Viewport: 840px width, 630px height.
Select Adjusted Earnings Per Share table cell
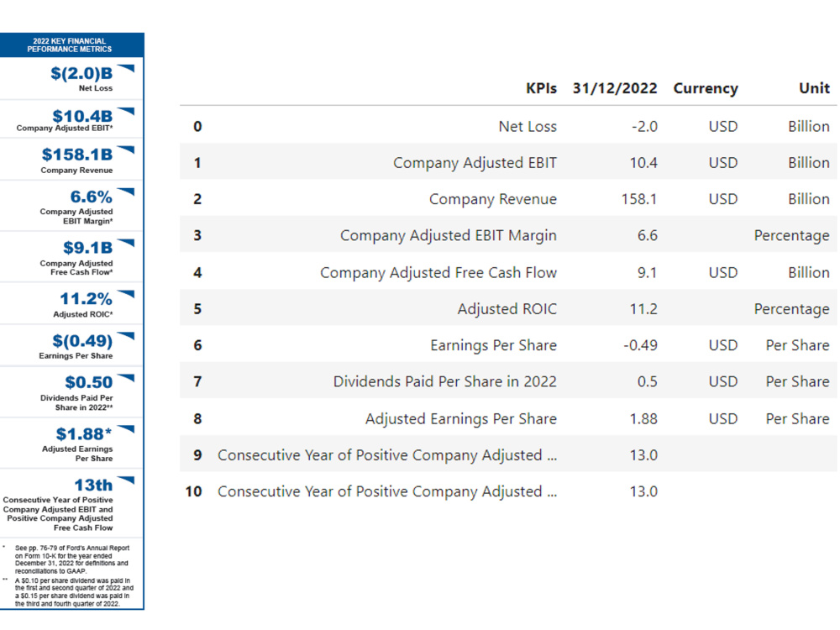click(x=460, y=419)
